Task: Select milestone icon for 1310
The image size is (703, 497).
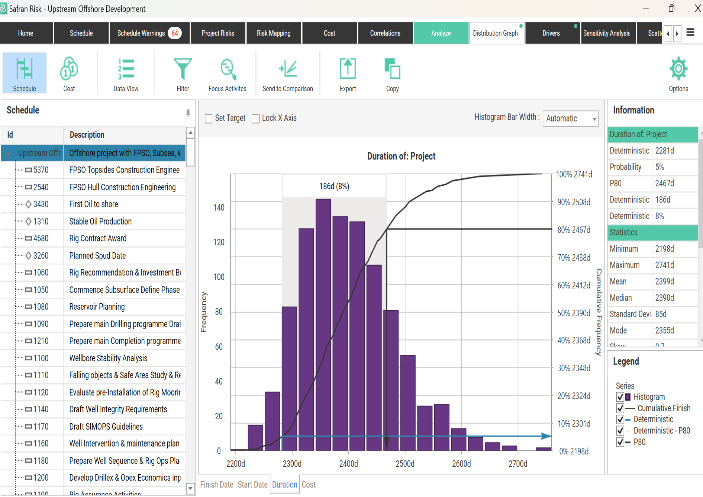Action: coord(28,221)
